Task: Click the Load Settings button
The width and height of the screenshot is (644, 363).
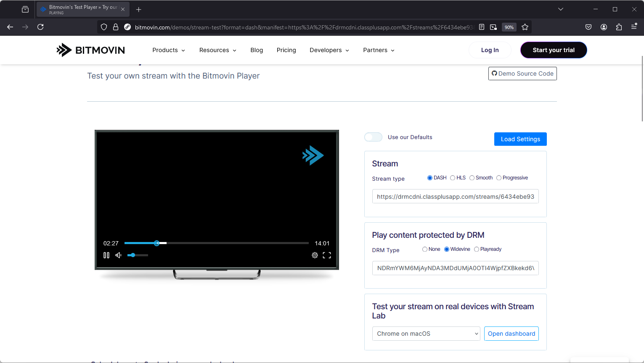Action: 520,139
